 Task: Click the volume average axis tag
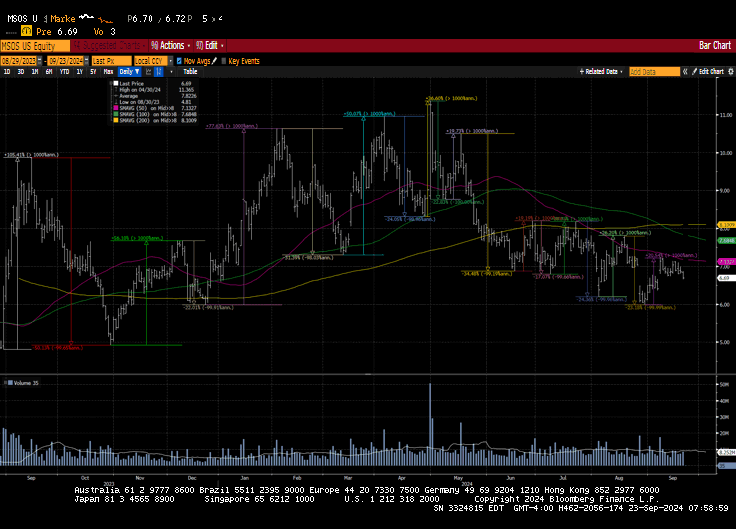pyautogui.click(x=727, y=452)
